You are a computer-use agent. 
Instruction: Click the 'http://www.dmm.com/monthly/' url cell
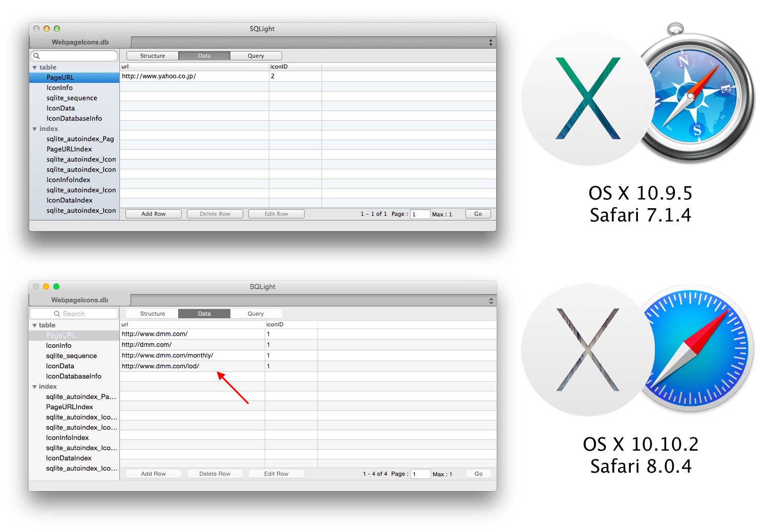click(x=193, y=356)
